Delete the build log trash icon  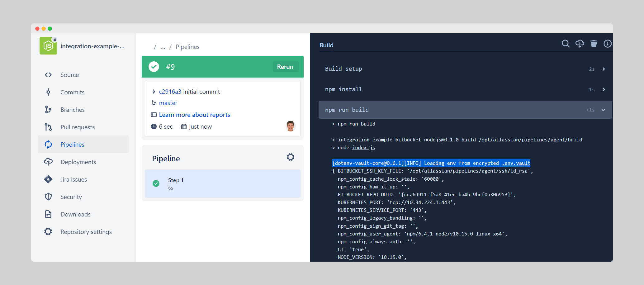coord(594,44)
